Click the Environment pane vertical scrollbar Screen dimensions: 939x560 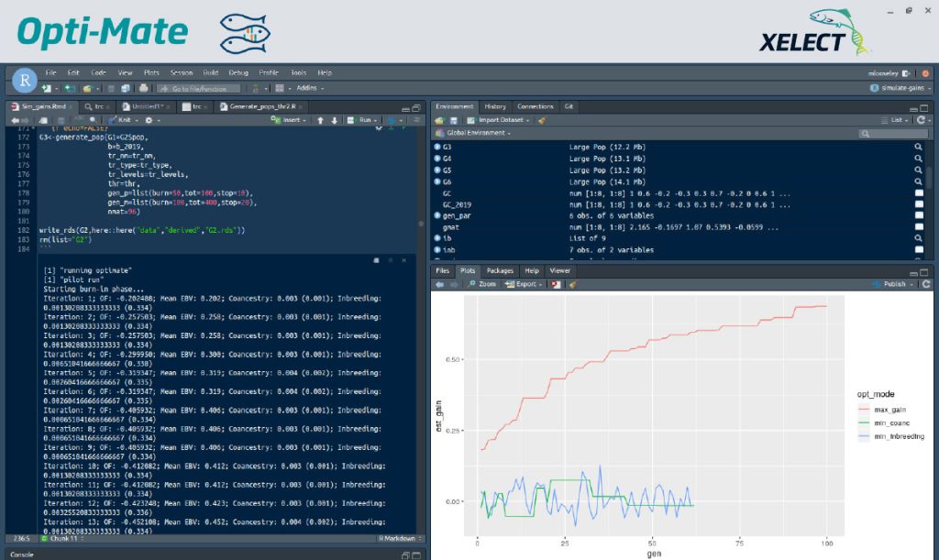coord(930,180)
